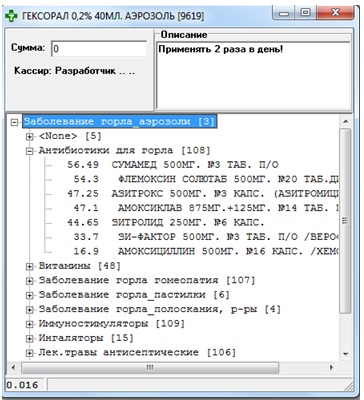The image size is (364, 400).
Task: Select Иммуностимуляторы [109] tree item
Action: 112,324
